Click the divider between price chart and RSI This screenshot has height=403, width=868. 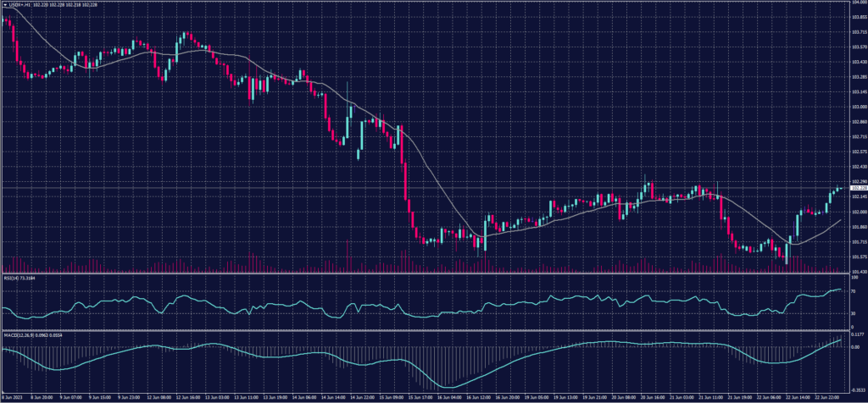pyautogui.click(x=424, y=273)
